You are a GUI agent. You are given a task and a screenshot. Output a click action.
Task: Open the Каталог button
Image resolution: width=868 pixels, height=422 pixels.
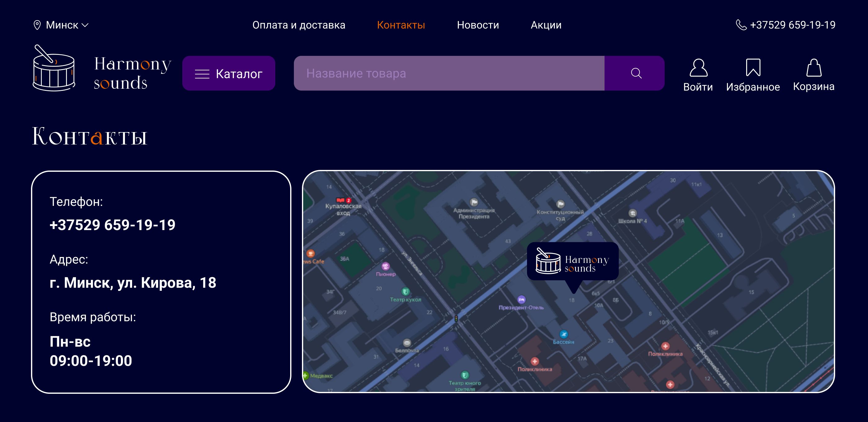(x=229, y=73)
